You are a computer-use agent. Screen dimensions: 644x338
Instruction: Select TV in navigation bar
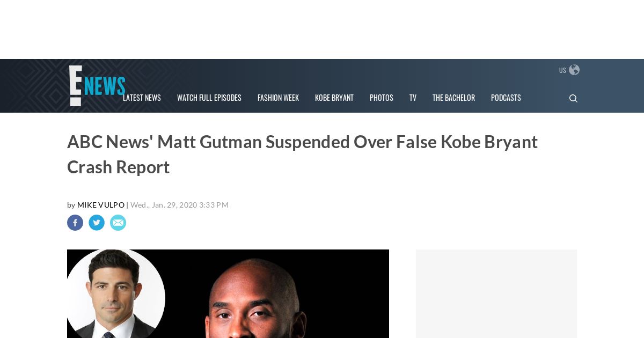pos(413,98)
